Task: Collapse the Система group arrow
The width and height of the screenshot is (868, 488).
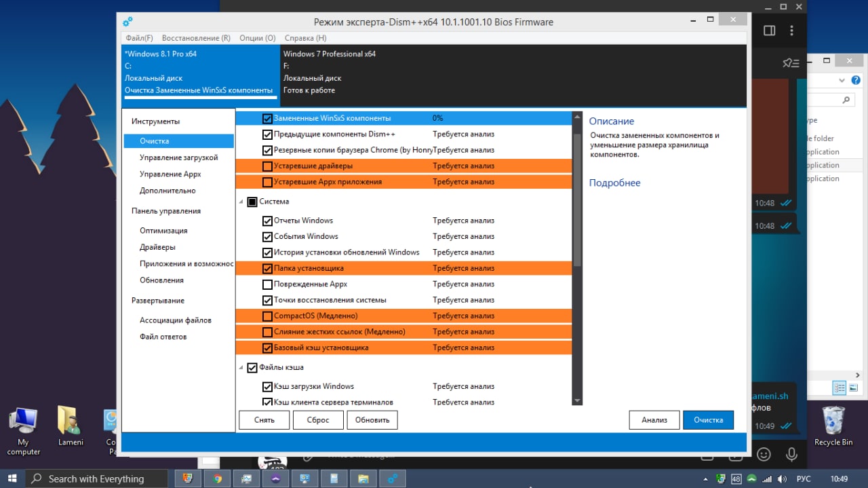Action: pos(241,202)
